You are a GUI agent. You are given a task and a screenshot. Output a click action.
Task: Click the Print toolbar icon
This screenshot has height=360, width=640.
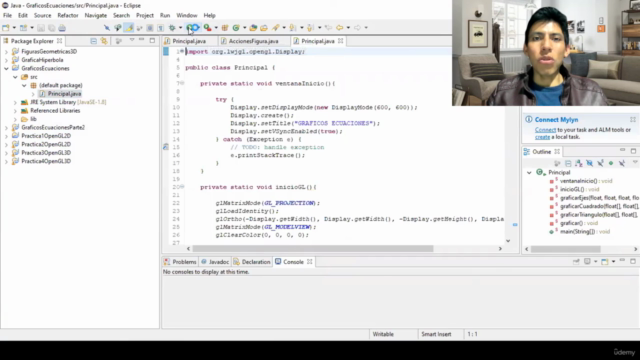point(62,28)
